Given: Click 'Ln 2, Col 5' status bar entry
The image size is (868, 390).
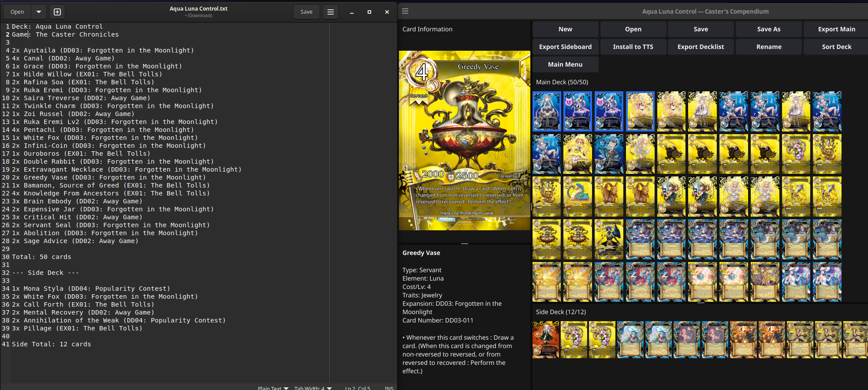Looking at the screenshot, I should point(358,388).
